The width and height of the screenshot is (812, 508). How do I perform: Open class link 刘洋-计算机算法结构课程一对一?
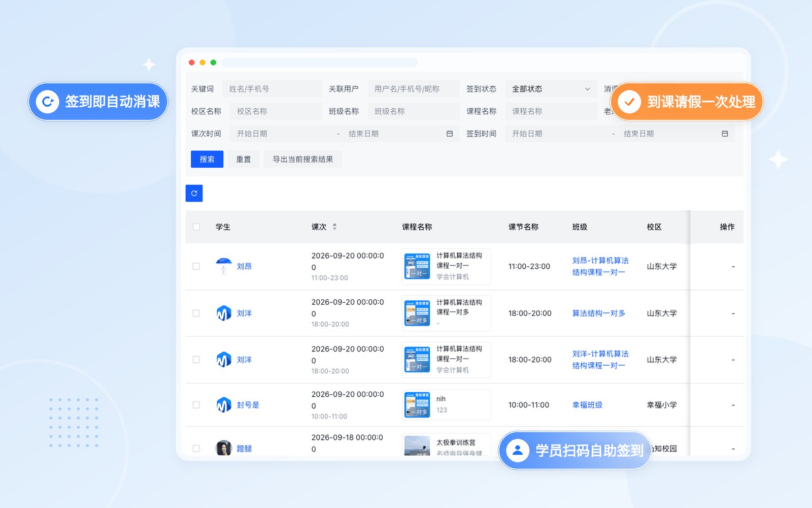tap(600, 360)
